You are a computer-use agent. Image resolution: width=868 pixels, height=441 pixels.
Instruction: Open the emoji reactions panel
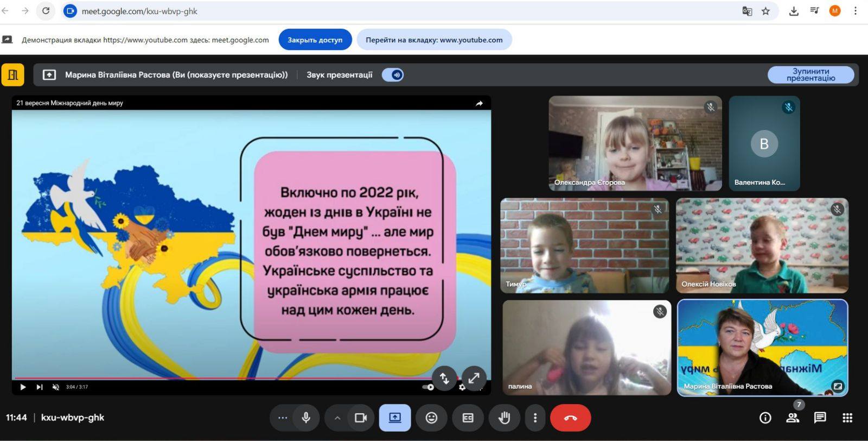click(x=431, y=418)
